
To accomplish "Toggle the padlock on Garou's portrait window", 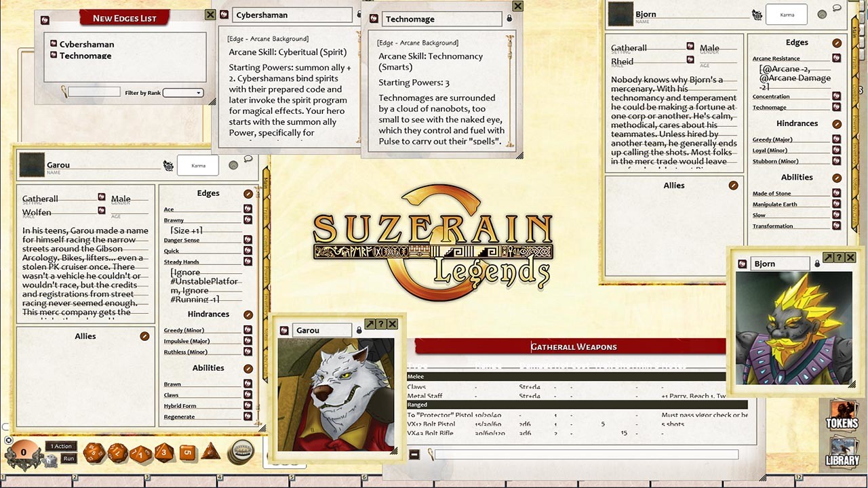I will [x=359, y=331].
